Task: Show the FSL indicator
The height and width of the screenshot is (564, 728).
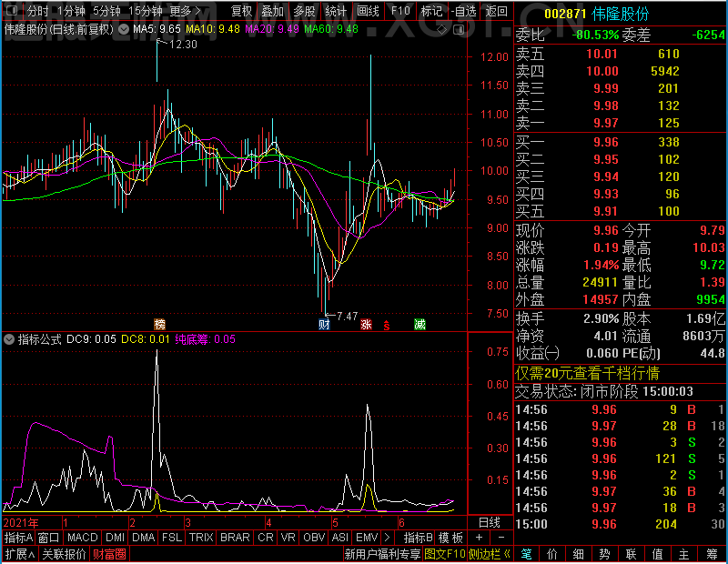Action: coord(172,538)
